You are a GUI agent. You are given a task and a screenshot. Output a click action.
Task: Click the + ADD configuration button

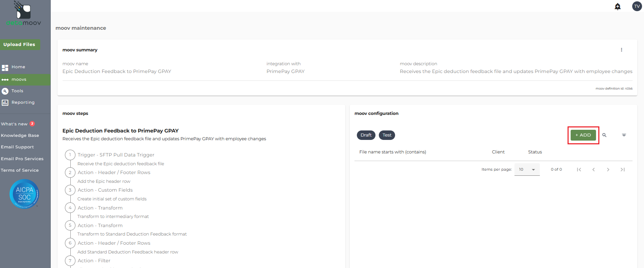583,135
